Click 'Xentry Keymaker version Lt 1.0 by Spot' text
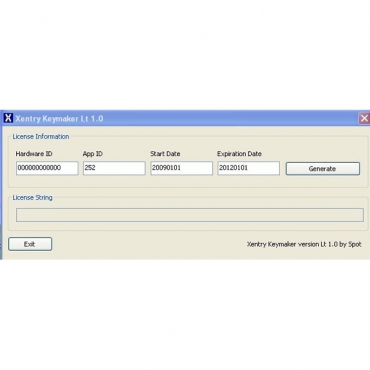The width and height of the screenshot is (370, 370). [x=304, y=244]
